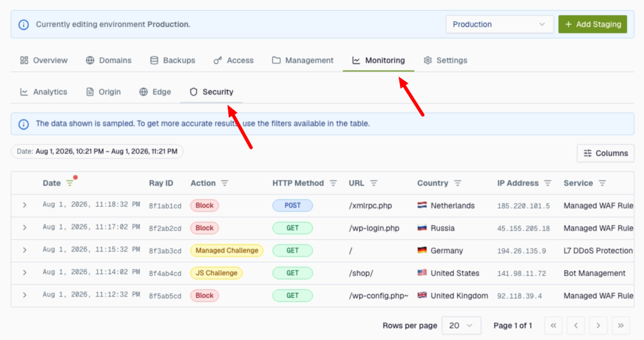The width and height of the screenshot is (644, 340).
Task: Switch to the Security sub-tab
Action: point(211,92)
